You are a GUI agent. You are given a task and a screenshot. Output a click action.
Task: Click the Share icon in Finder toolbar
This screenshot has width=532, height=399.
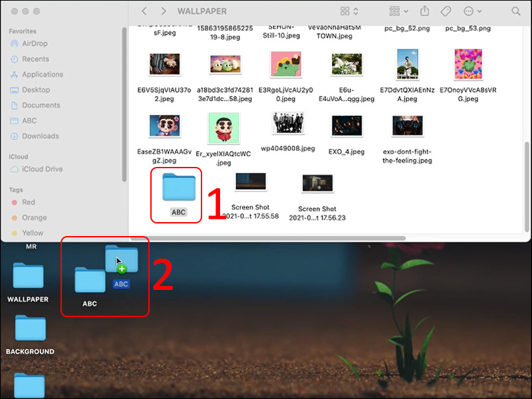pyautogui.click(x=424, y=11)
